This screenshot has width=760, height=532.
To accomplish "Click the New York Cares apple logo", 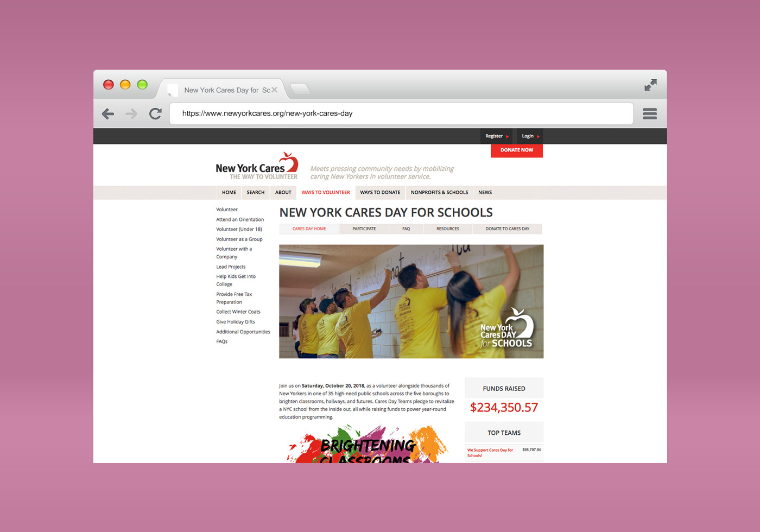I will pyautogui.click(x=257, y=166).
